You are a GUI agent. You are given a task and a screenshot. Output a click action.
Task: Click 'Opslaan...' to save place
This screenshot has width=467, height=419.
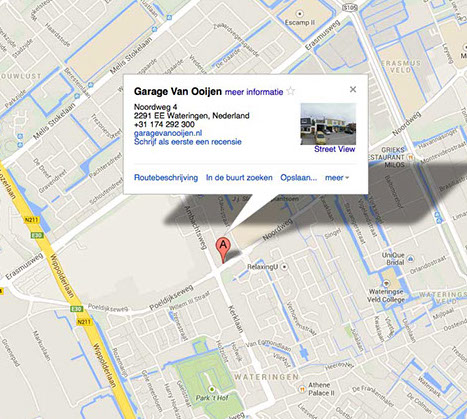point(298,178)
